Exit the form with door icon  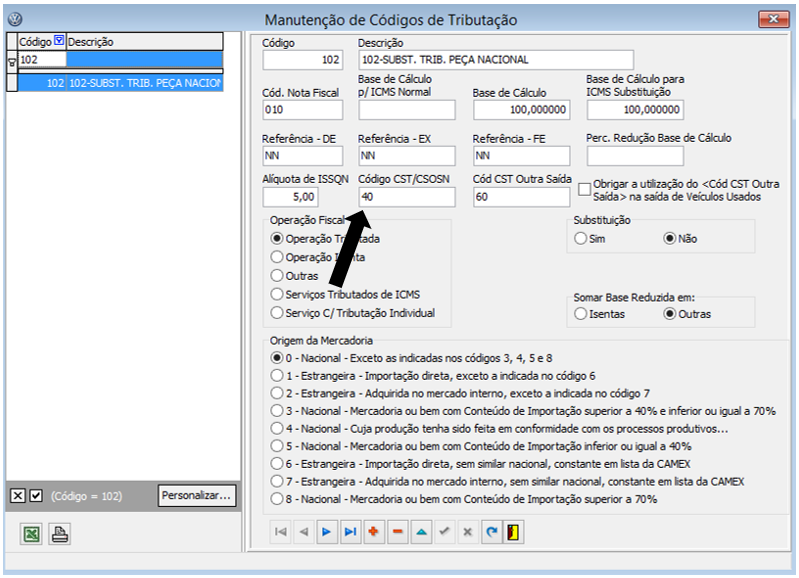pos(514,532)
